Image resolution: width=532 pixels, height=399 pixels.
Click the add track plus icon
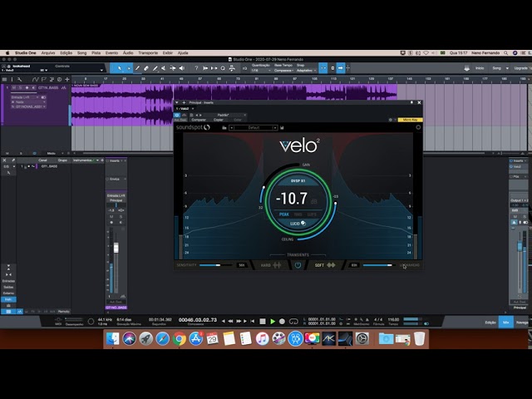tap(67, 80)
